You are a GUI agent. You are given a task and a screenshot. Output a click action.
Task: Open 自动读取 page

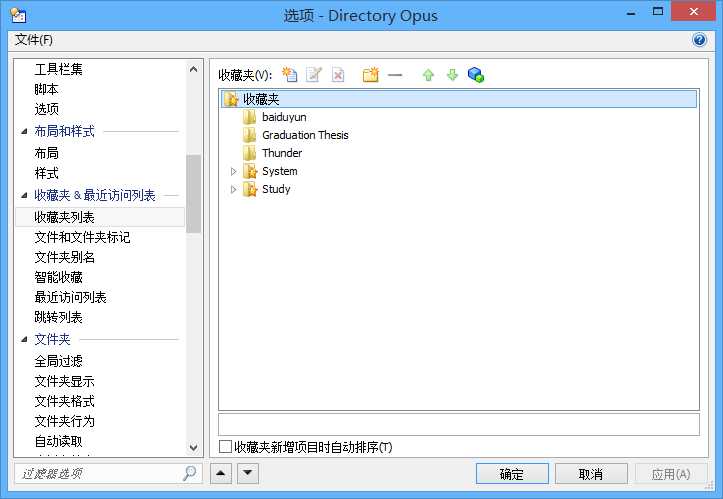coord(59,441)
